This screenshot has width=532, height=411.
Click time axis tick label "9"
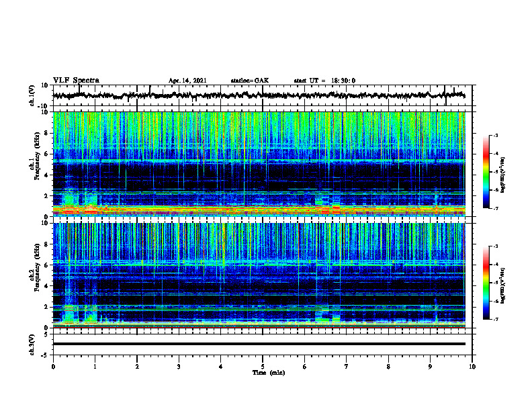point(430,367)
